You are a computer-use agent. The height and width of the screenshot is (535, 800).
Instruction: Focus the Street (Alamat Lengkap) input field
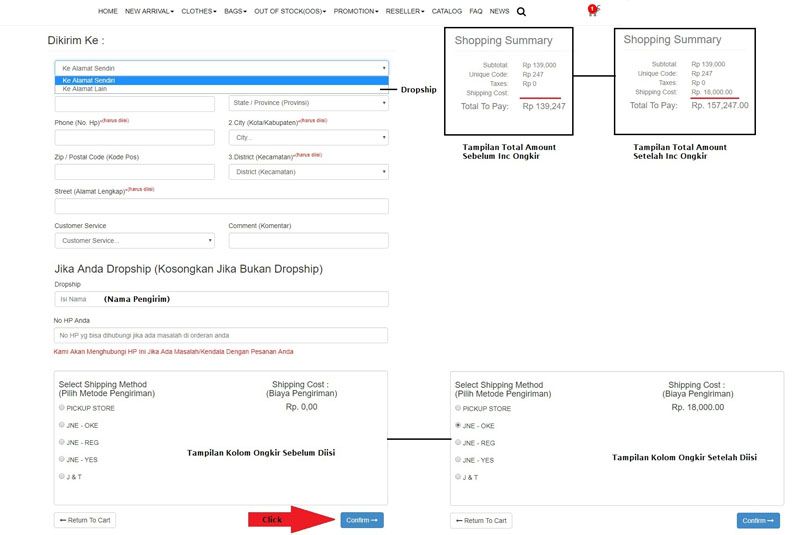(221, 206)
